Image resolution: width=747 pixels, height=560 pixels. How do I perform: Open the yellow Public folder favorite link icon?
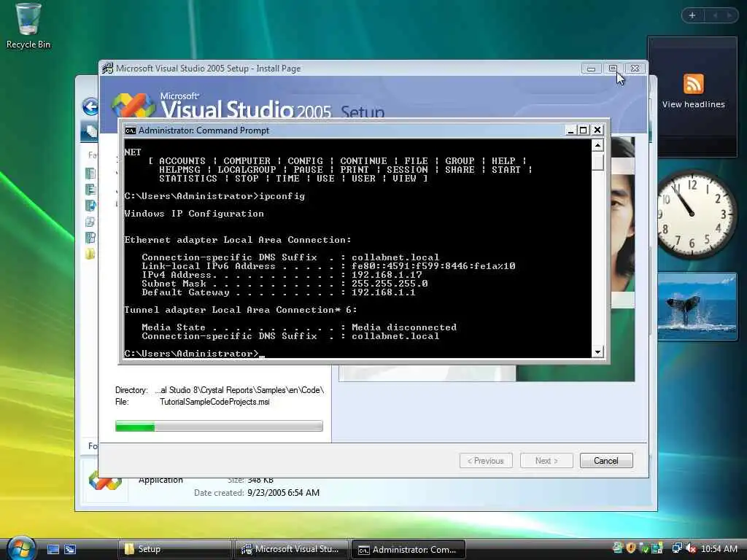(x=90, y=253)
